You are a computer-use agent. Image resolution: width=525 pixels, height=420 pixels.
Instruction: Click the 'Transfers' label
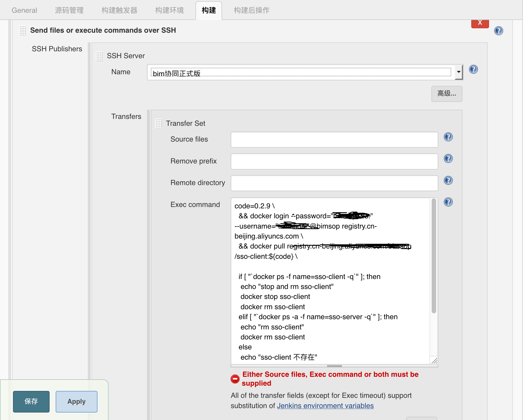click(x=126, y=116)
